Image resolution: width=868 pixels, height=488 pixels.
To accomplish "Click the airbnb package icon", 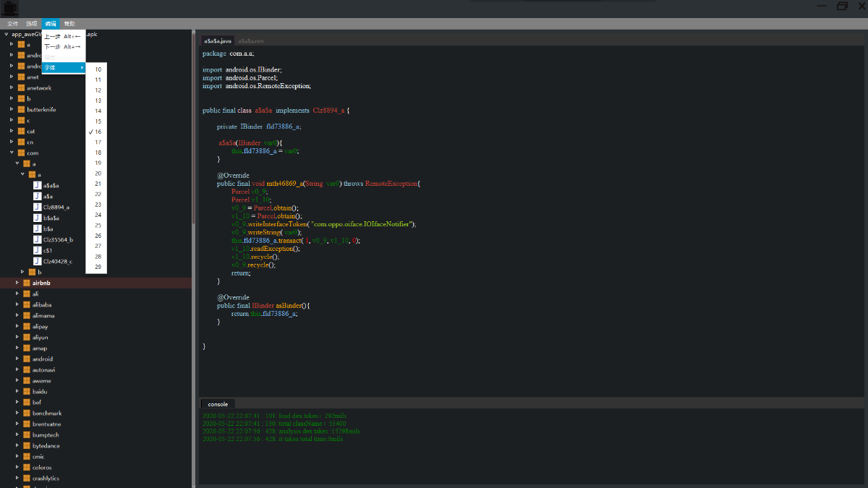I will pyautogui.click(x=27, y=283).
